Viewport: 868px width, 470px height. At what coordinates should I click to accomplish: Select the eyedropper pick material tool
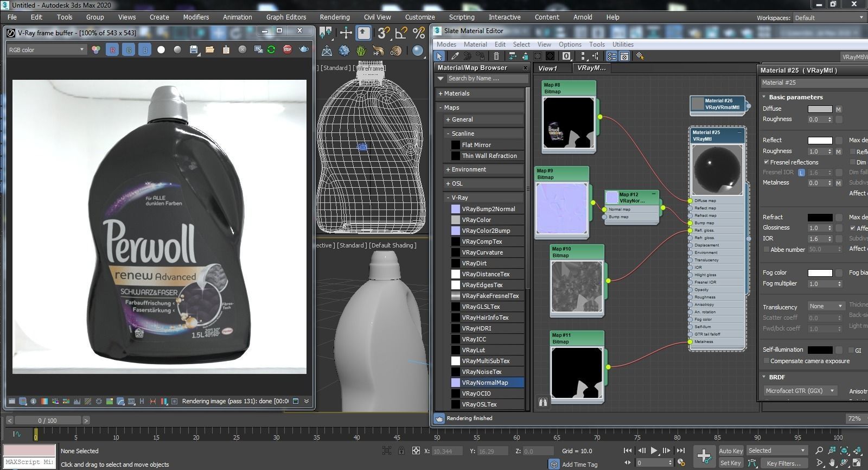(x=455, y=56)
